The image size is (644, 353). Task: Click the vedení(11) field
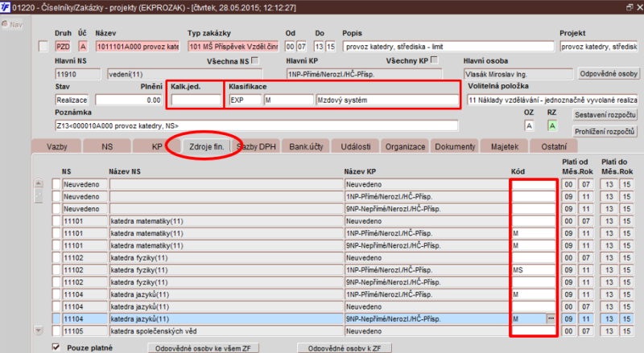click(185, 74)
